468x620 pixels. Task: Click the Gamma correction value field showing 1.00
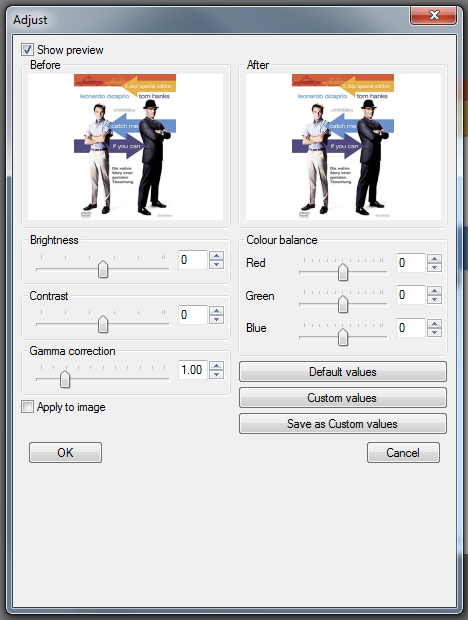pos(193,370)
